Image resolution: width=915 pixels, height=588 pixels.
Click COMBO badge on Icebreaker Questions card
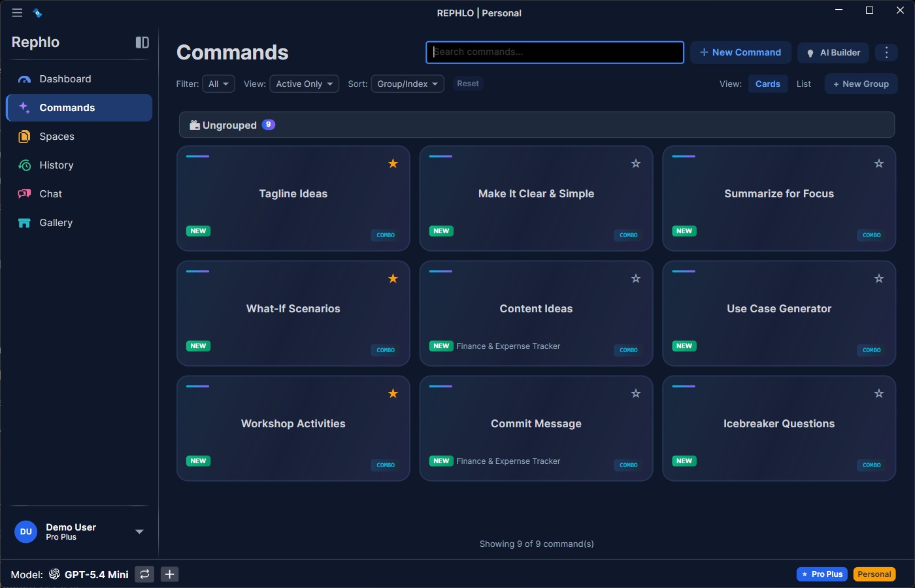click(872, 465)
